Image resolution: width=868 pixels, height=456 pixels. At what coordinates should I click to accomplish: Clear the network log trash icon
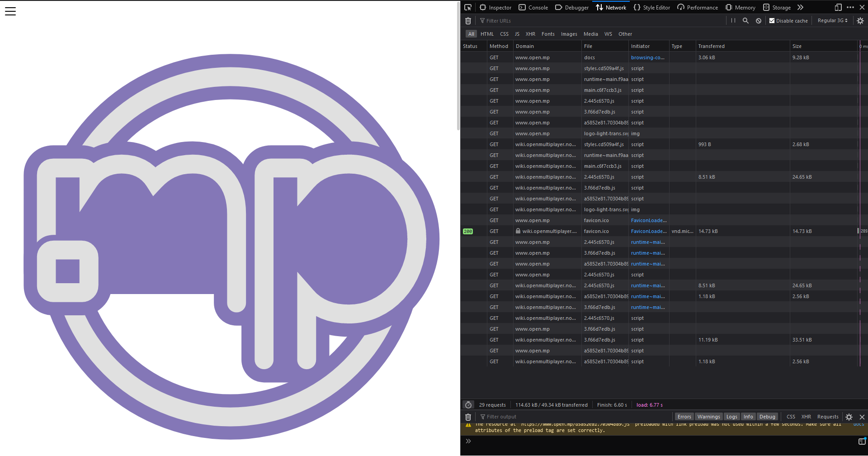pos(468,21)
